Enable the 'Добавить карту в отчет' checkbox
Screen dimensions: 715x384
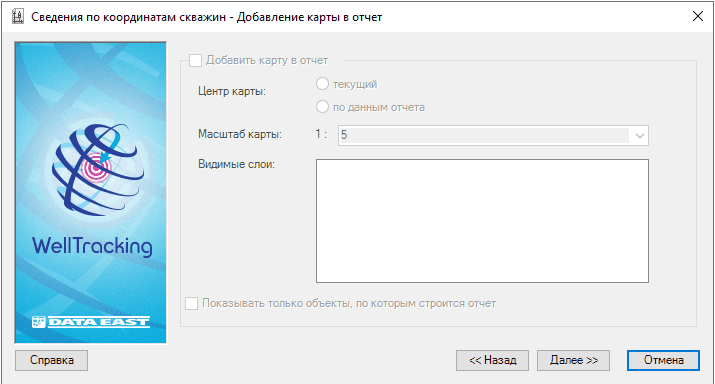tap(195, 60)
